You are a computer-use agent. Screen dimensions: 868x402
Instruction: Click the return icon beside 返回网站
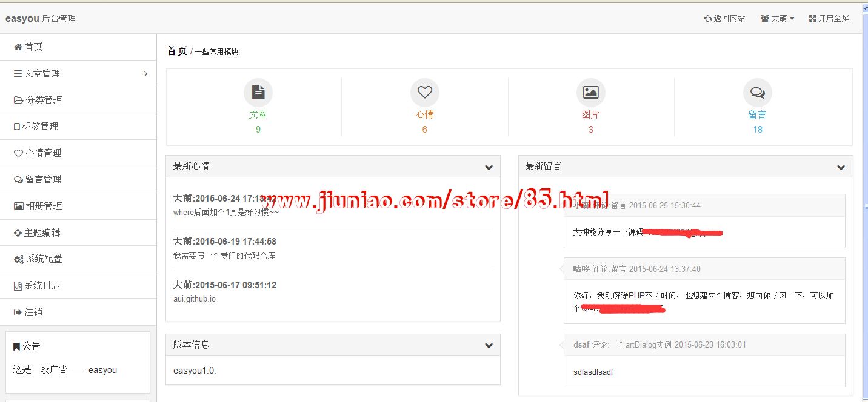707,19
